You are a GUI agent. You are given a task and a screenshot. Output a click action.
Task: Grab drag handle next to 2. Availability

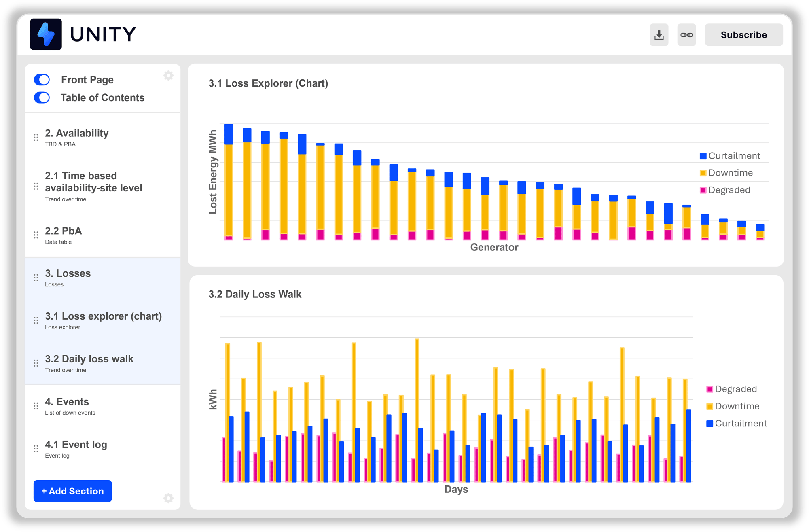[x=36, y=138]
